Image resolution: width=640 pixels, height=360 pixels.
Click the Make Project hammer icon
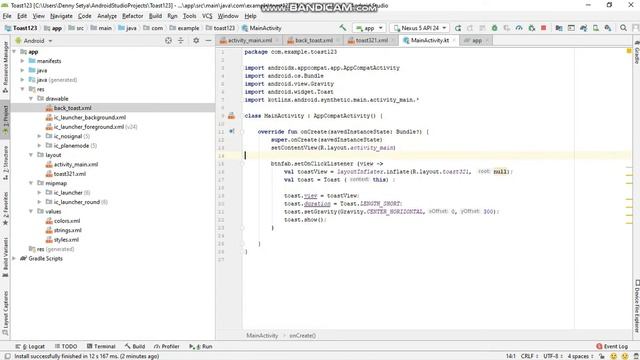[342, 28]
